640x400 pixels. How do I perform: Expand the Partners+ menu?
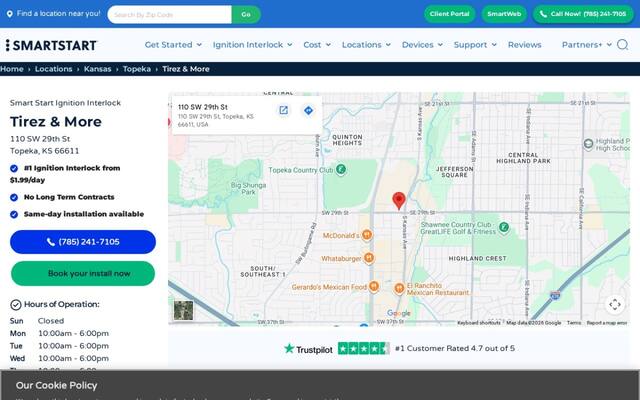587,45
